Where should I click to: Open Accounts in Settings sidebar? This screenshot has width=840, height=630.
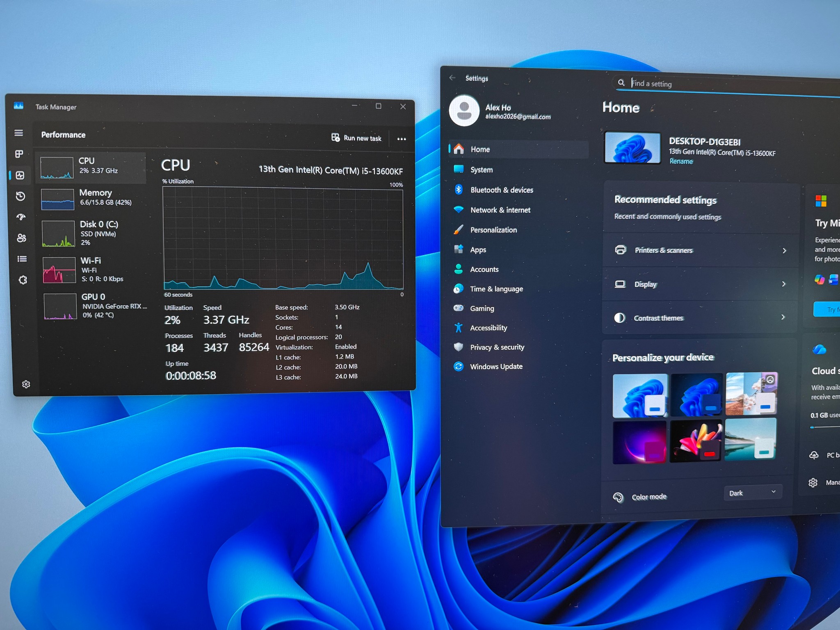coord(519,269)
